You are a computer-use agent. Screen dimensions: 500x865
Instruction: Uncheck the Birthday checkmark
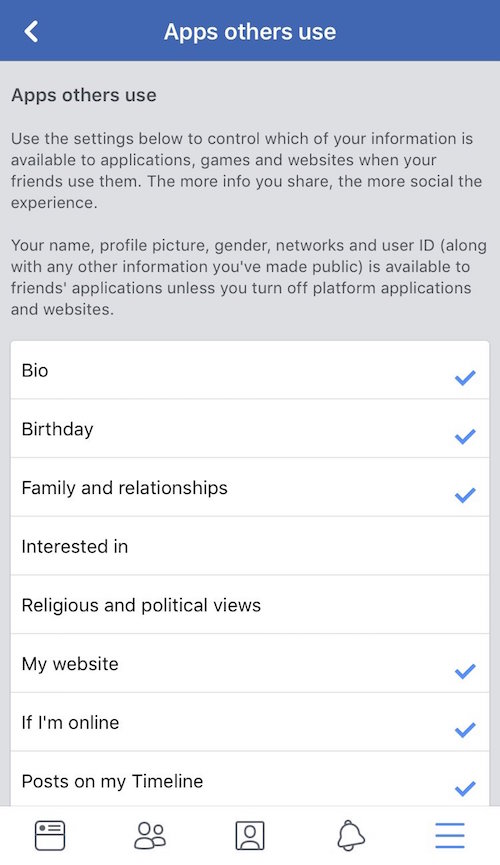click(465, 436)
